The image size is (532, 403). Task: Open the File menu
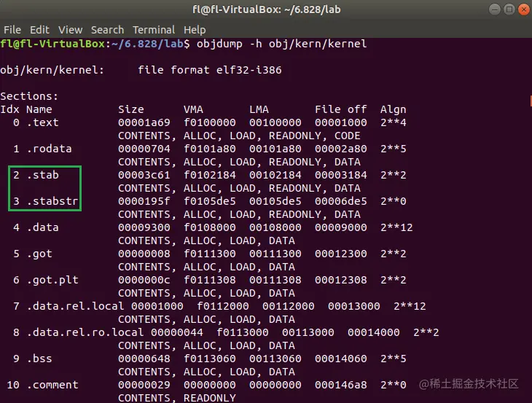[x=12, y=30]
